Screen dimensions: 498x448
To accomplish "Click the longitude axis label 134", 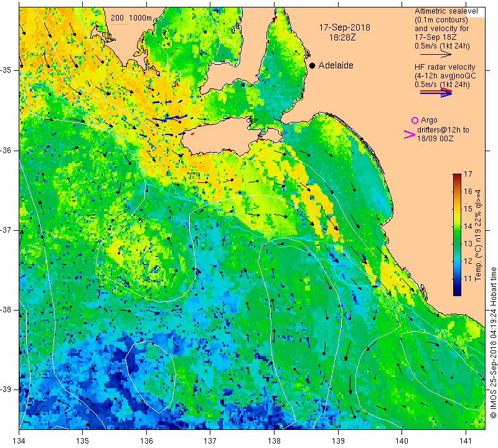I will [x=19, y=441].
